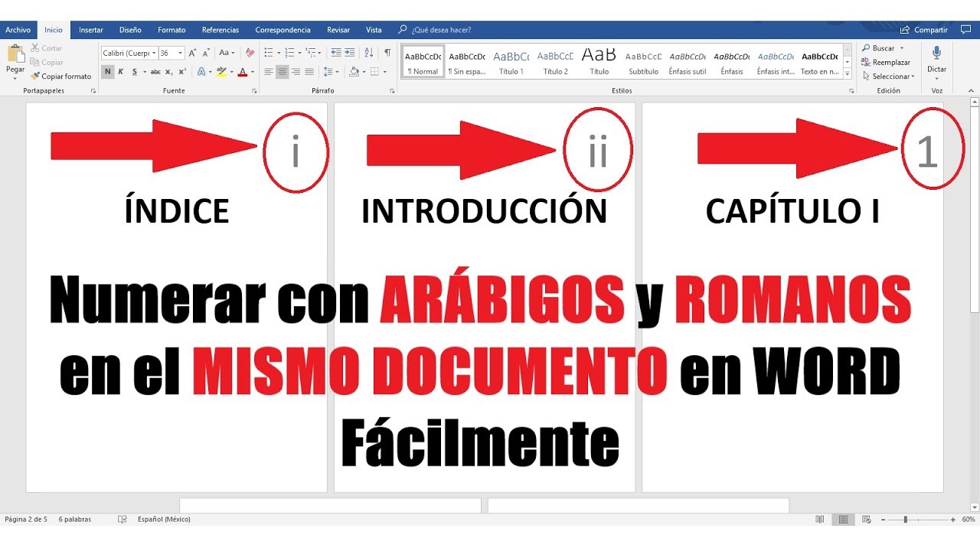Switch to the Insertar tab
The height and width of the screenshot is (551, 980).
click(x=91, y=30)
